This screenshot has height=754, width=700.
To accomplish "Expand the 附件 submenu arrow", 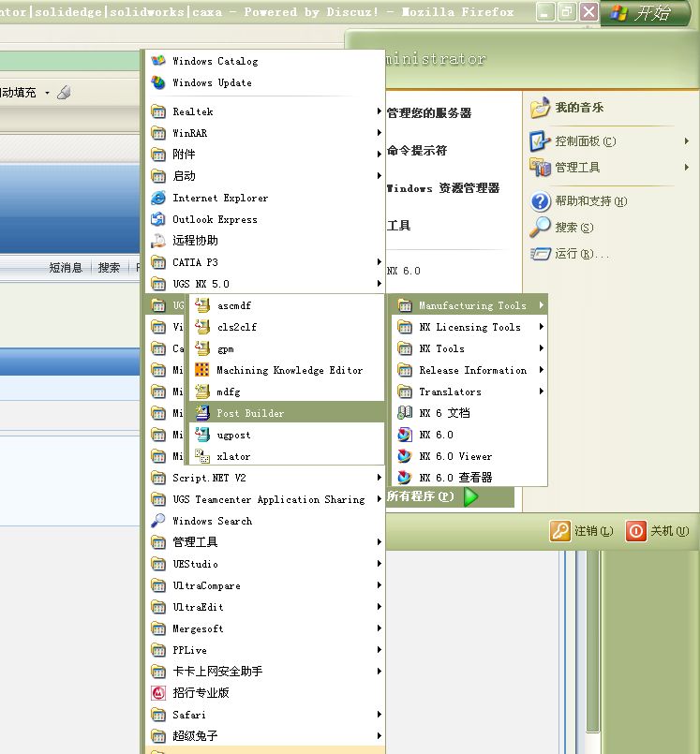I will [380, 155].
